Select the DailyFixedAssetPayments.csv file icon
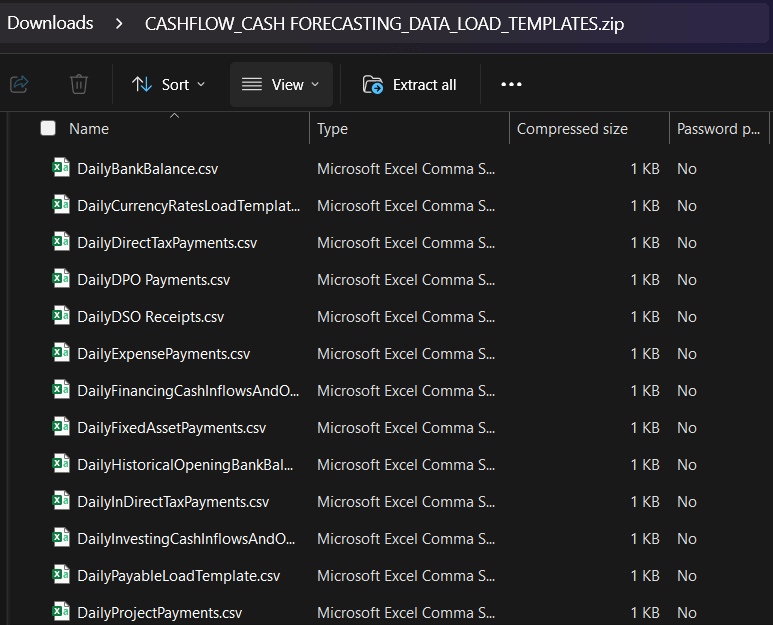The width and height of the screenshot is (773, 625). click(61, 426)
